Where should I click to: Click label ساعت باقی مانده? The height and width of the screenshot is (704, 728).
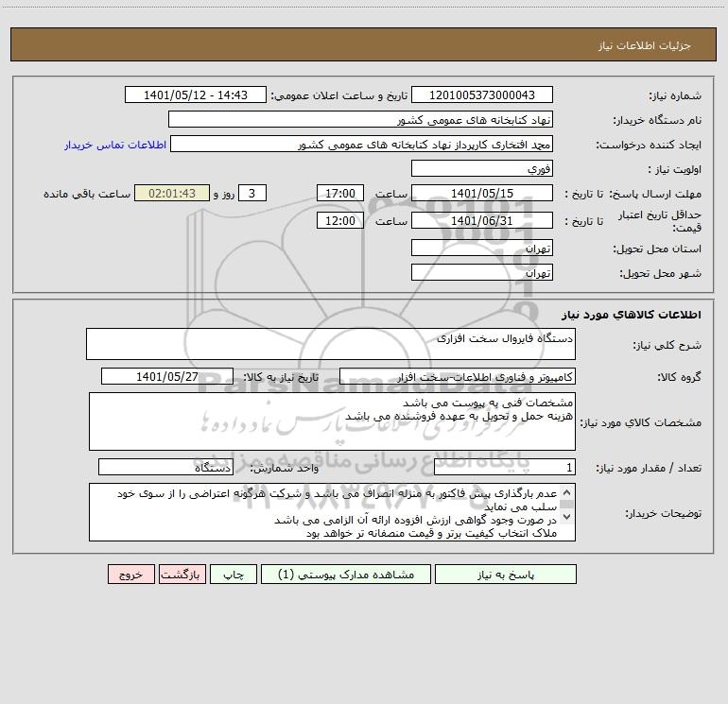point(87,194)
